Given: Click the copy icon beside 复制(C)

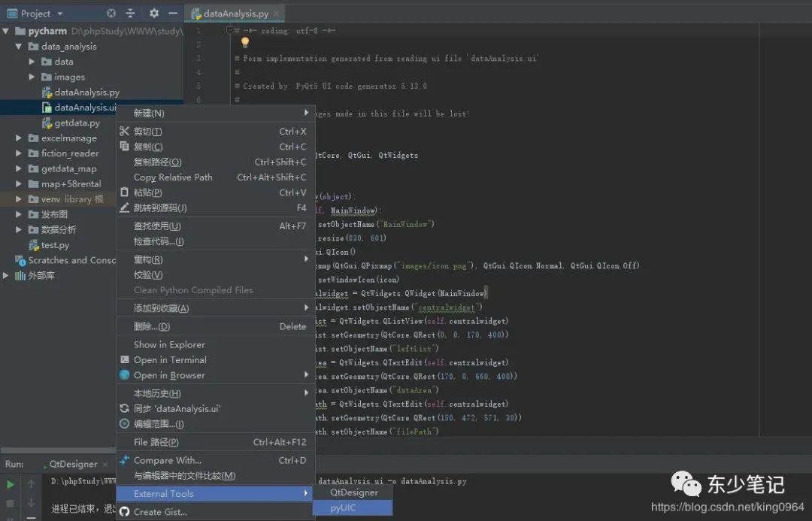Looking at the screenshot, I should point(124,147).
